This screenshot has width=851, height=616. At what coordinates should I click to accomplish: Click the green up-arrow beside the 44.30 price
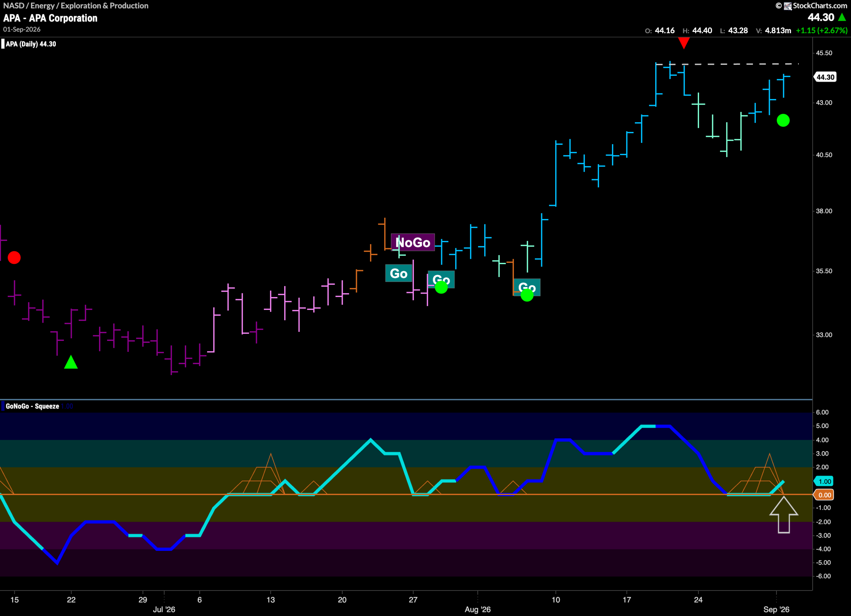point(842,17)
